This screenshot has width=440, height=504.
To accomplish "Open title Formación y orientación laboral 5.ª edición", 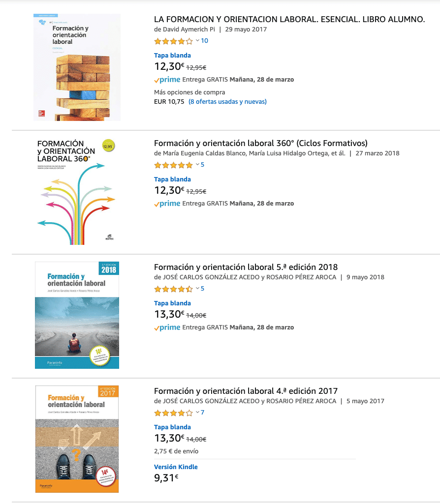I will (x=246, y=267).
